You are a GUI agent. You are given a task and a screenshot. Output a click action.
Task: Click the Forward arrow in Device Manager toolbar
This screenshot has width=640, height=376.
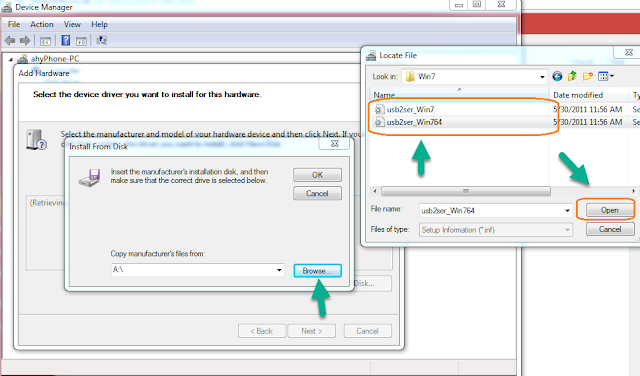click(x=25, y=40)
